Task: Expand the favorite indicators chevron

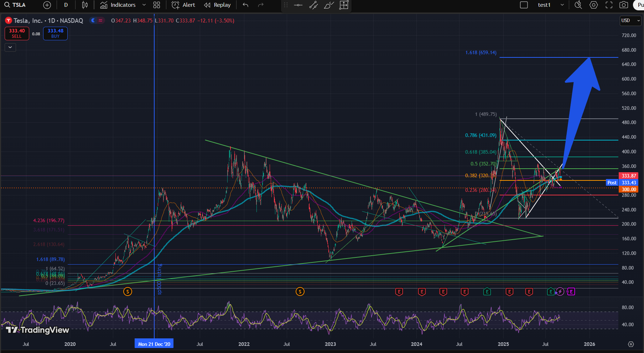Action: point(144,5)
